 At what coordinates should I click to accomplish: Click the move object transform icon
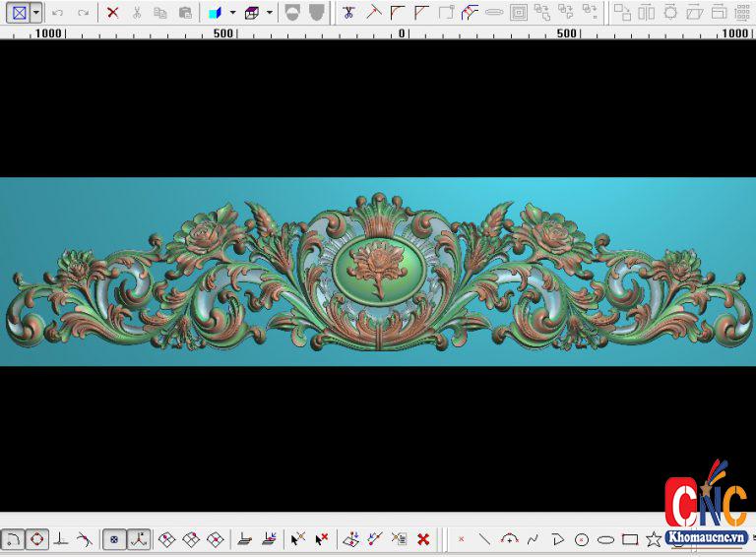(622, 13)
